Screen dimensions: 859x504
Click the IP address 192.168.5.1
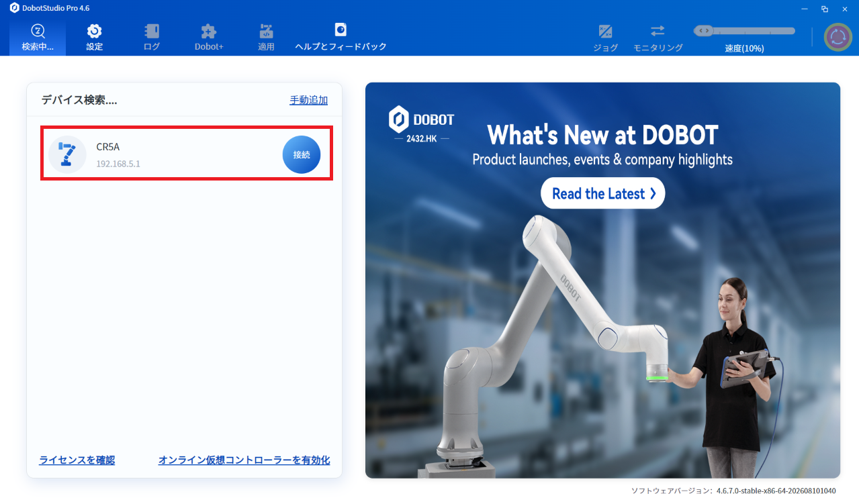click(x=118, y=164)
